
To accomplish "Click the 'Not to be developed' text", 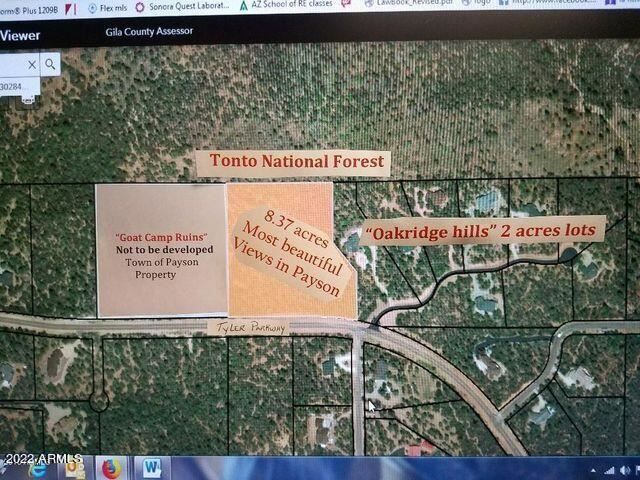I will coord(164,250).
